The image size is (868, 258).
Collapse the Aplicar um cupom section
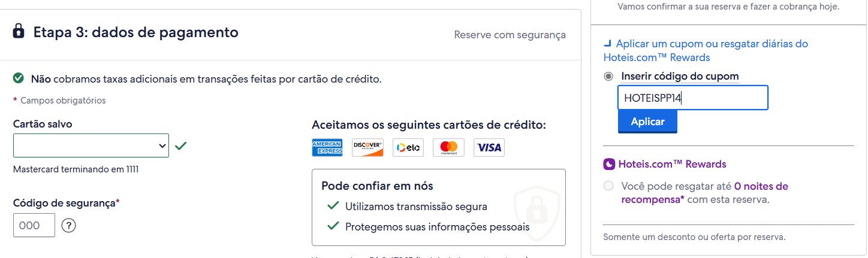pos(706,51)
